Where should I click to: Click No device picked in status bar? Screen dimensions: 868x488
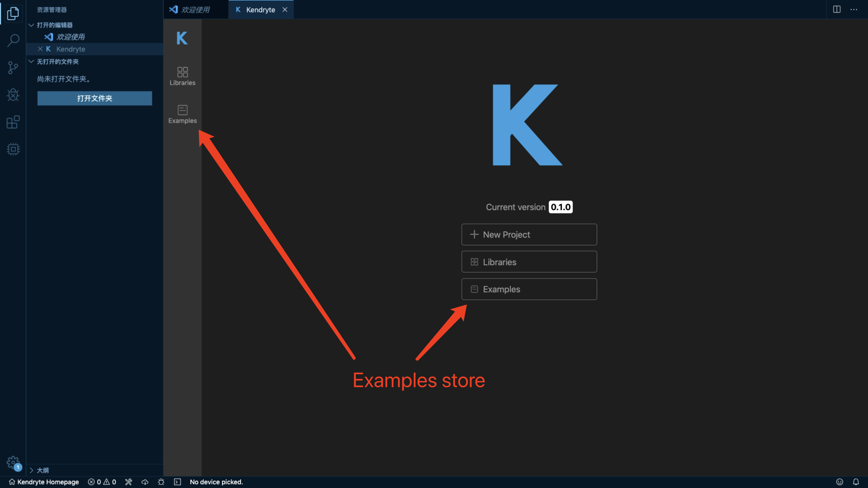click(216, 482)
